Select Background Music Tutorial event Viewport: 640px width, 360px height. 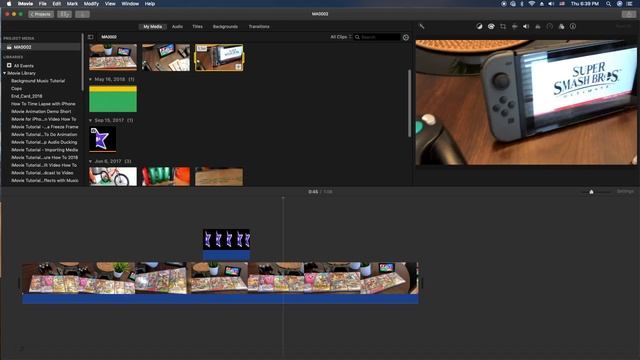tap(38, 81)
